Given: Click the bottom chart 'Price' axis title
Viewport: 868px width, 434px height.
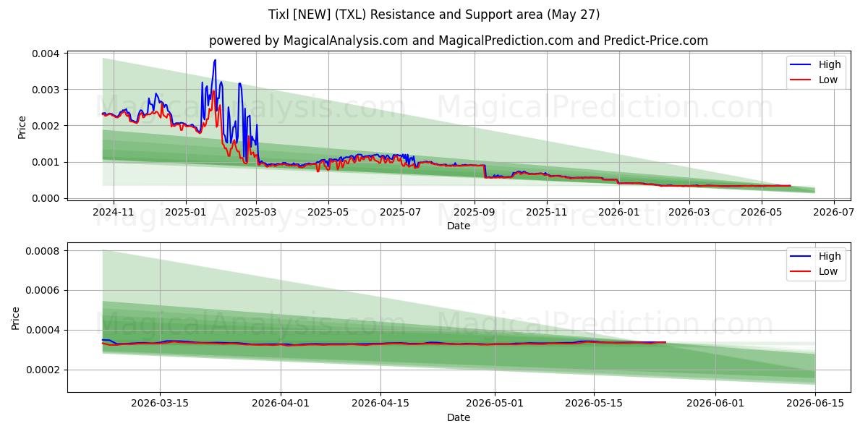Looking at the screenshot, I should (x=16, y=318).
